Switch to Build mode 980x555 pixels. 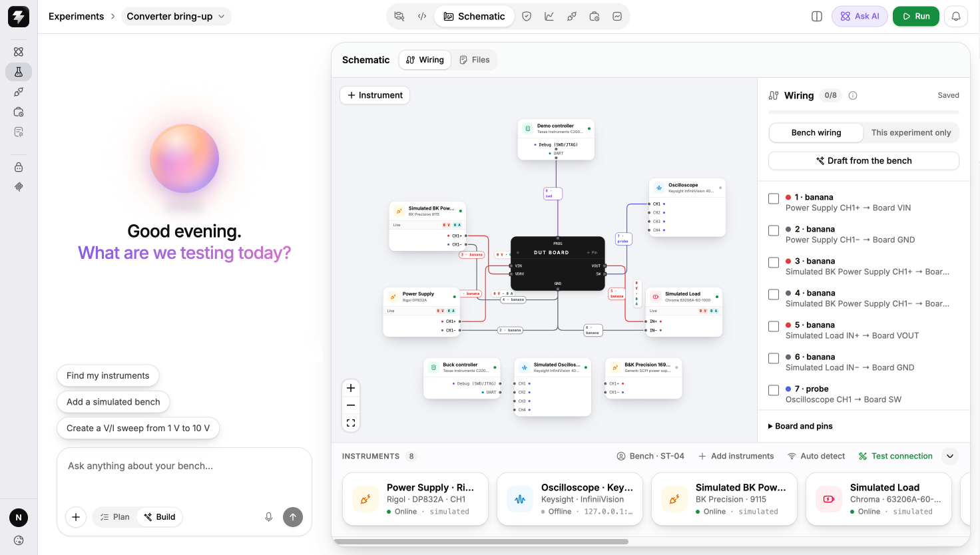click(x=160, y=517)
